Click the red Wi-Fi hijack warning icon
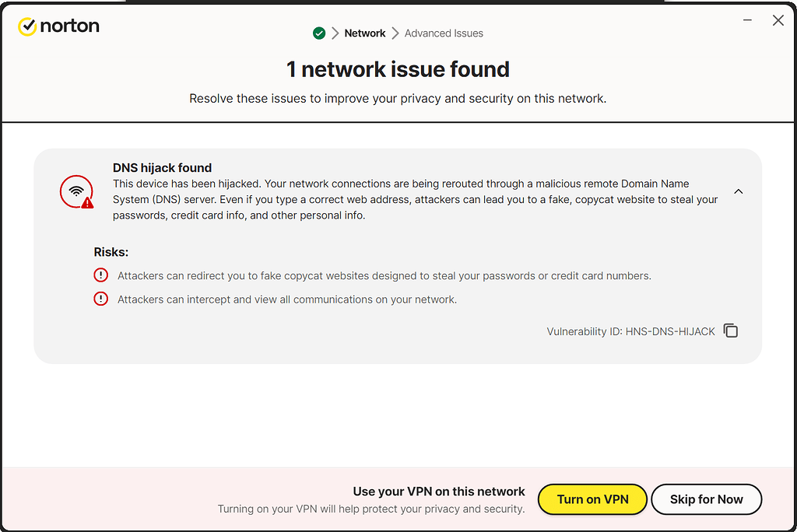This screenshot has width=797, height=532. (76, 191)
